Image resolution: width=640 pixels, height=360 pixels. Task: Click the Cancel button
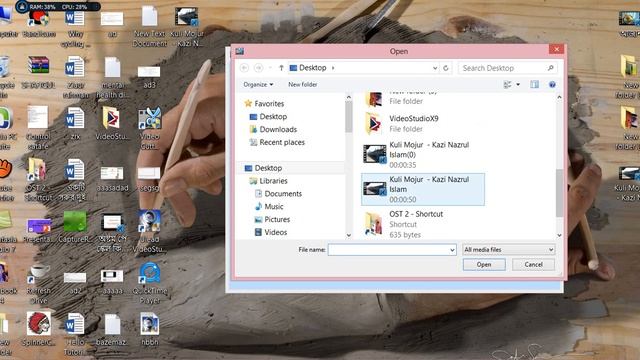tap(533, 264)
